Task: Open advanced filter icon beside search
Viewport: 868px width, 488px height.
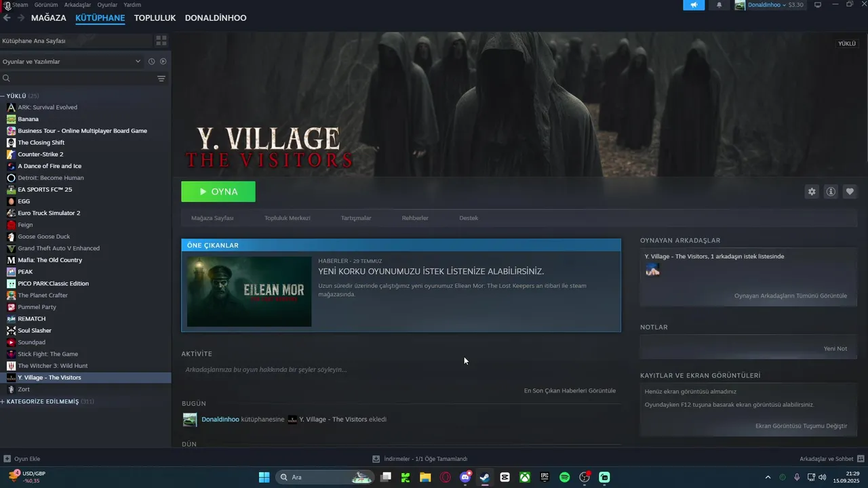Action: click(161, 79)
